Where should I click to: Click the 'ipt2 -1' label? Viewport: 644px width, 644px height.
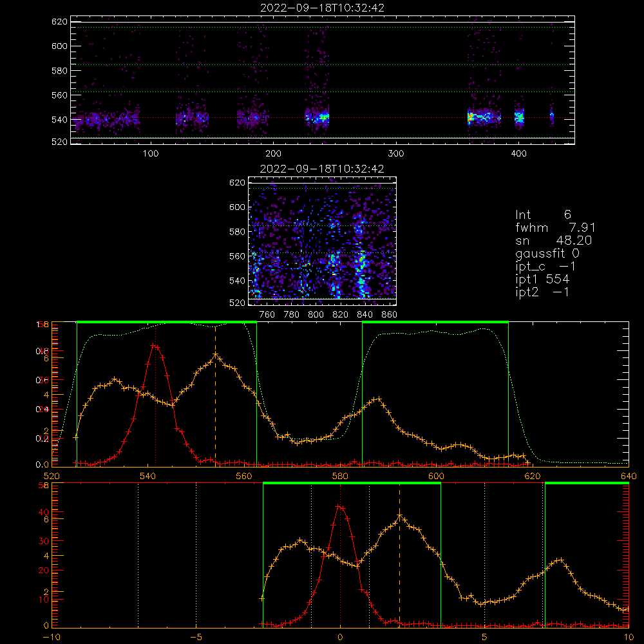[x=542, y=292]
